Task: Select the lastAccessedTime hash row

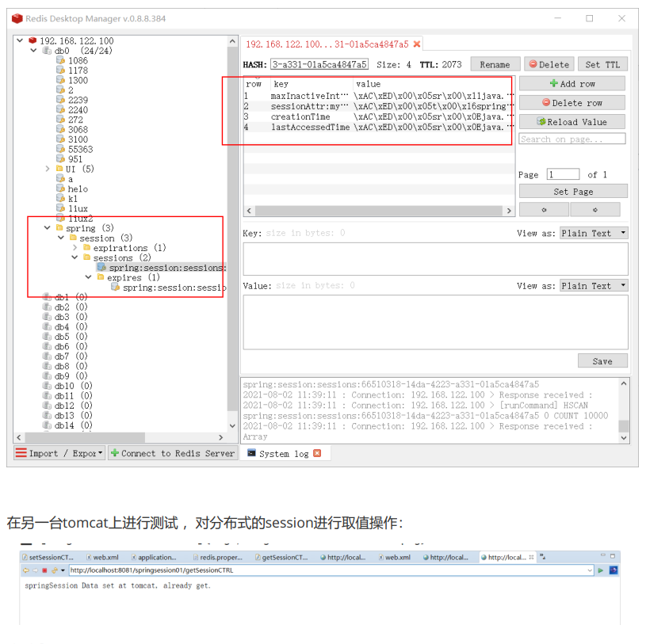Action: [379, 127]
